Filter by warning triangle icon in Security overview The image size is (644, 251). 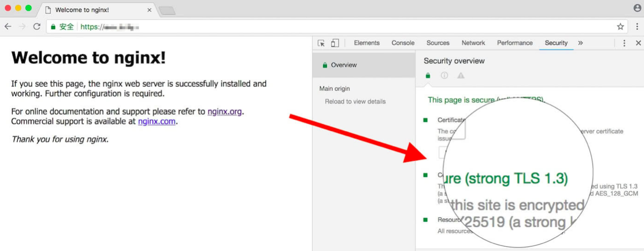[x=461, y=76]
